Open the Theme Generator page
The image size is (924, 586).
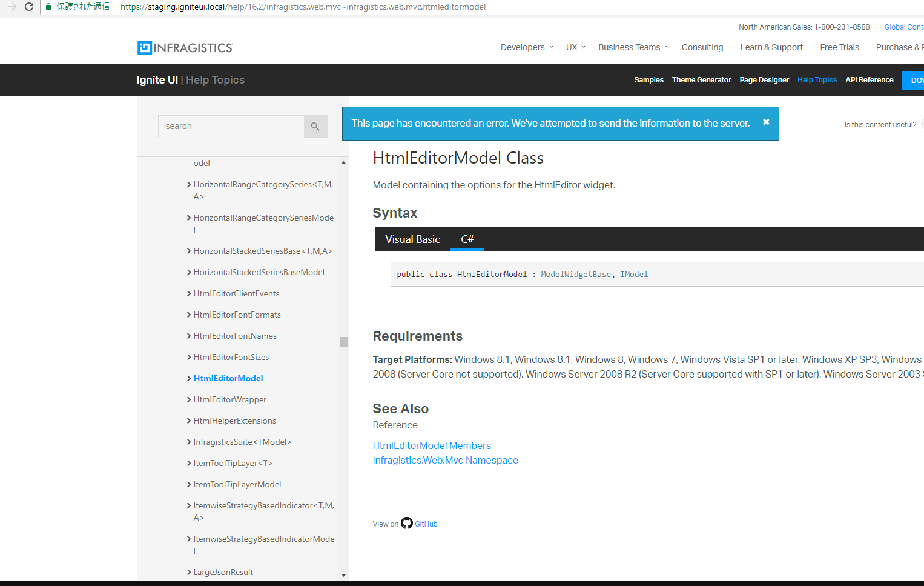[x=701, y=79]
